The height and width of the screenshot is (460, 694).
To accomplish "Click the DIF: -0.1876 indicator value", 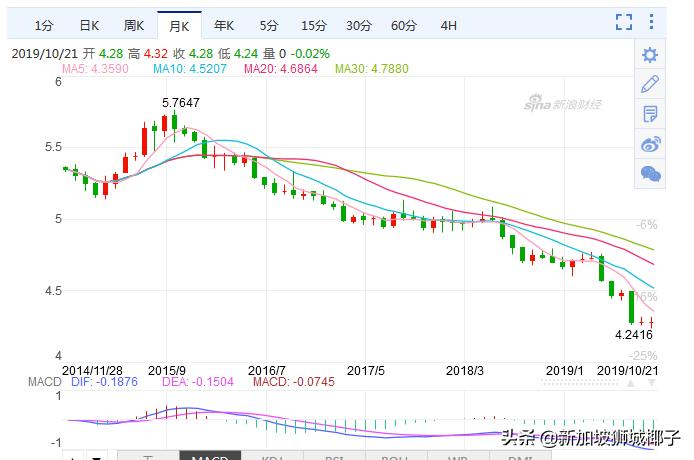I will pyautogui.click(x=104, y=382).
